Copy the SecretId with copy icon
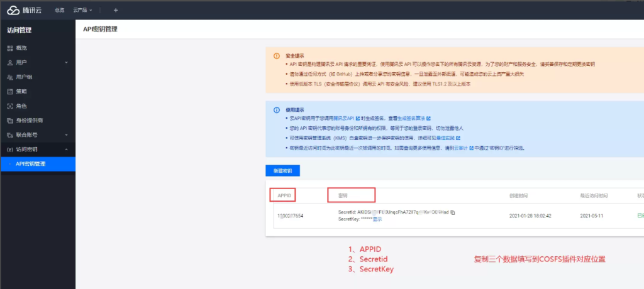 click(452, 212)
